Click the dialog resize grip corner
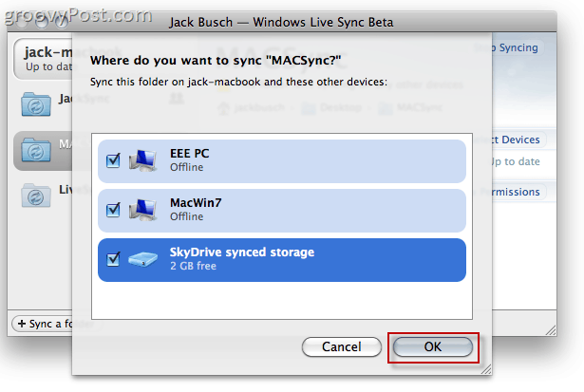The height and width of the screenshot is (392, 584). pos(486,369)
